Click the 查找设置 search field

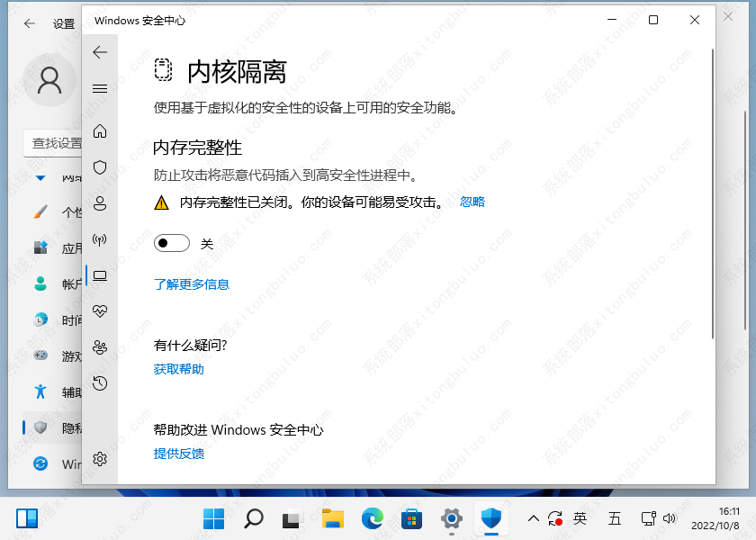[54, 142]
